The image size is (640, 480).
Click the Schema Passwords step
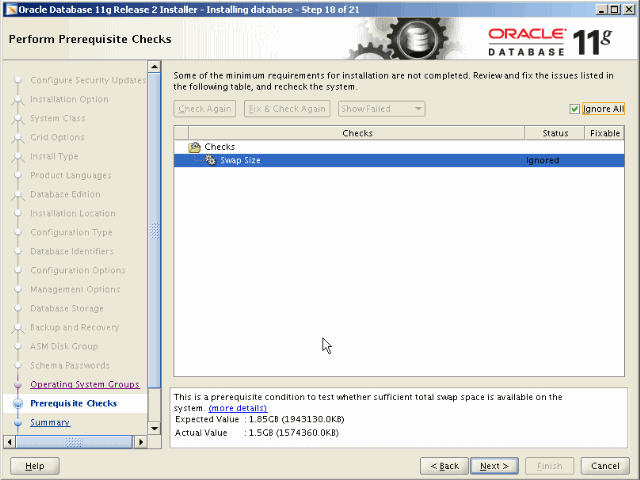tap(70, 365)
